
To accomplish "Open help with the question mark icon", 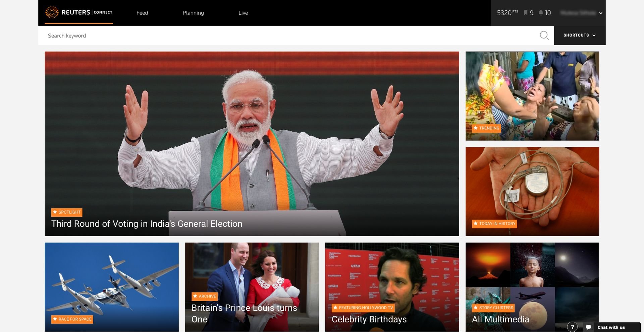I will (572, 327).
